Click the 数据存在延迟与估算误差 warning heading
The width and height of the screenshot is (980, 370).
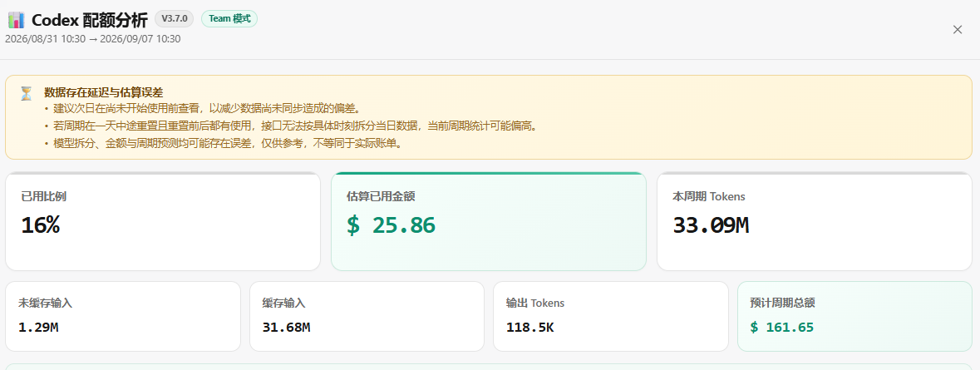click(104, 92)
